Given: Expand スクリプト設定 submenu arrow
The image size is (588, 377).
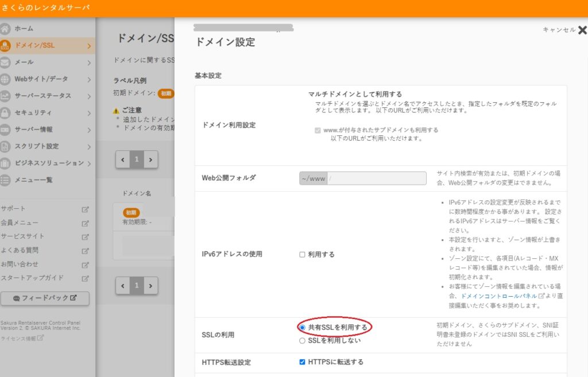Looking at the screenshot, I should click(x=89, y=147).
